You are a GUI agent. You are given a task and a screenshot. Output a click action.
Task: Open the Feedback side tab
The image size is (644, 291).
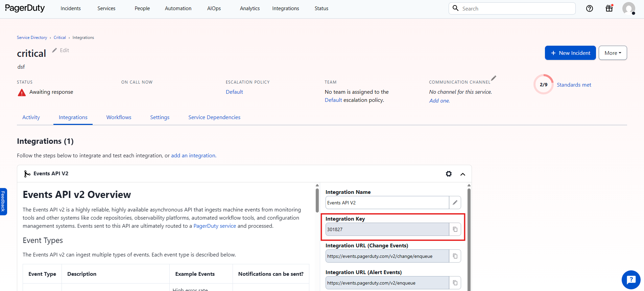[x=3, y=201]
